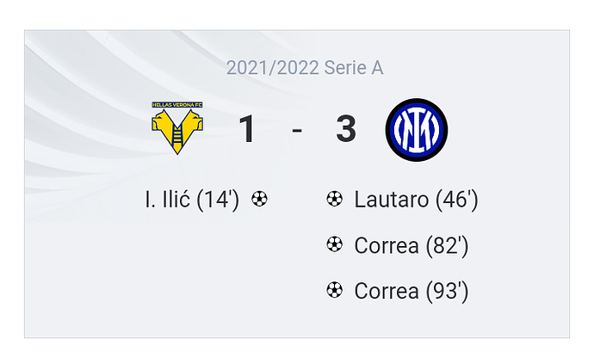Open scorer name I. Ilić
Image resolution: width=594 pixels, height=364 pixels.
[x=169, y=201]
